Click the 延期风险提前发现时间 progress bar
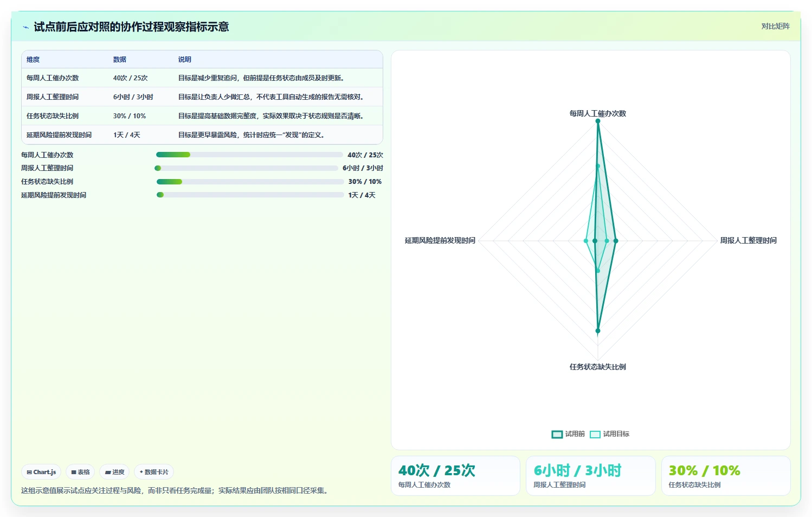 [x=250, y=195]
